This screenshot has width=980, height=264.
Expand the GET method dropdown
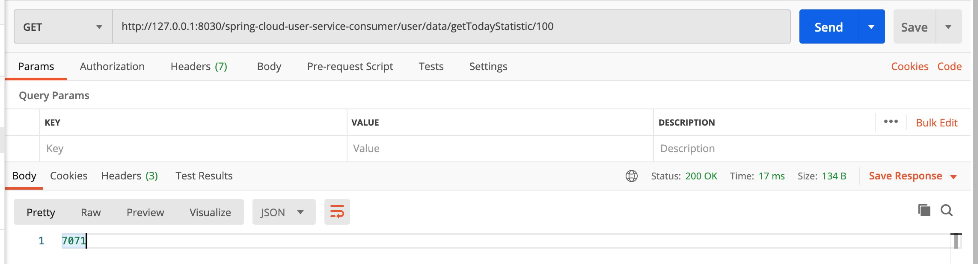(63, 27)
